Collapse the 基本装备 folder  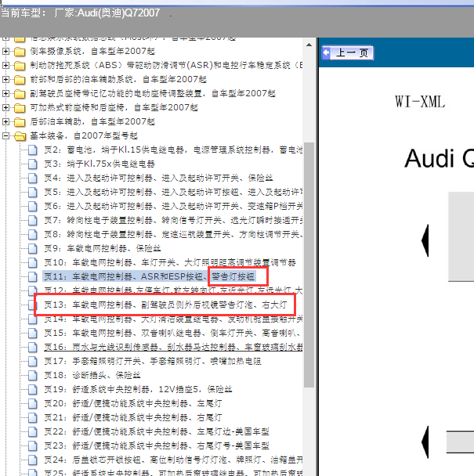point(5,135)
